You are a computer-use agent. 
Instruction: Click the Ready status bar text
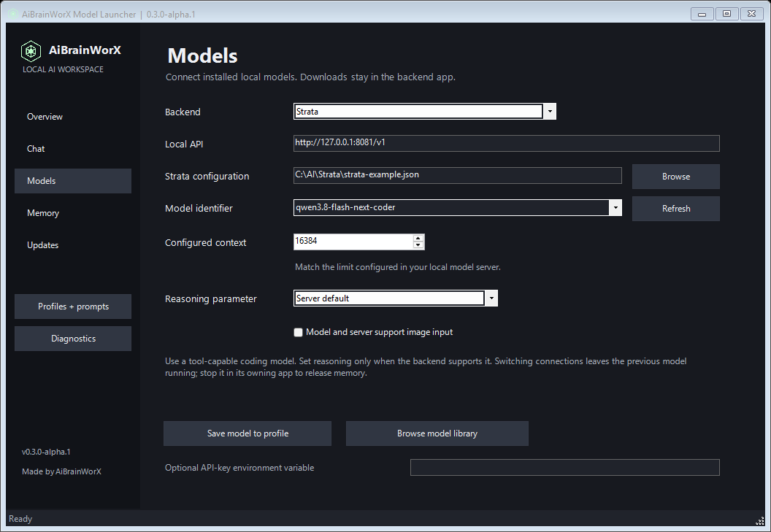coord(20,519)
